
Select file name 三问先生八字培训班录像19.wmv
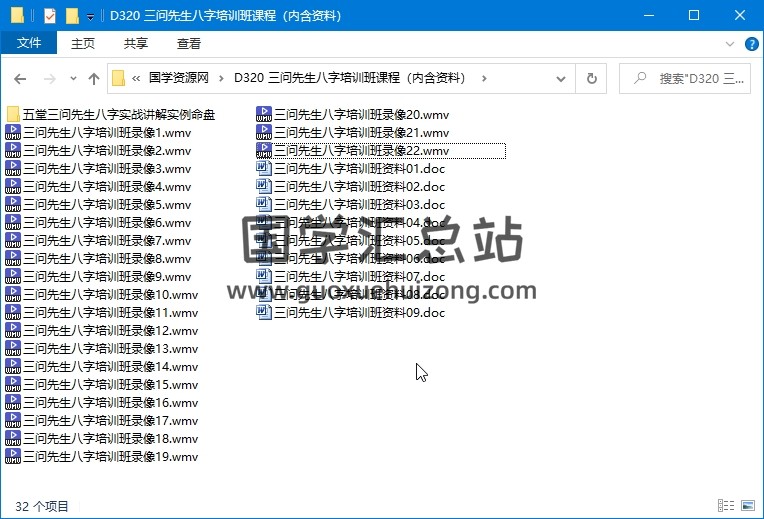pos(111,457)
